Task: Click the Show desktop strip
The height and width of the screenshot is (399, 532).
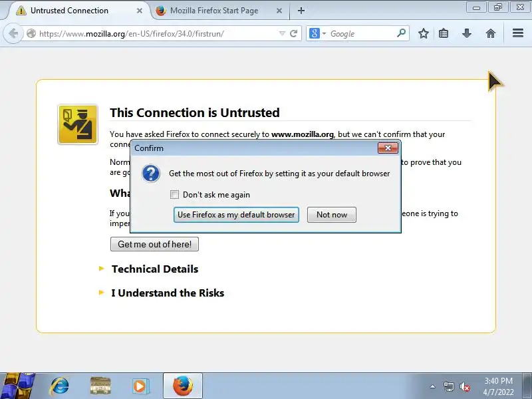Action: 528,386
